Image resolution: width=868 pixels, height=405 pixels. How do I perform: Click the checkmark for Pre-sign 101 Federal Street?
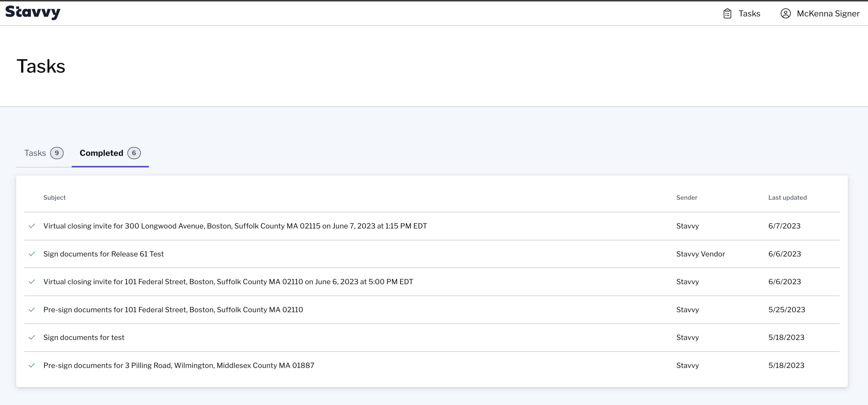click(32, 310)
